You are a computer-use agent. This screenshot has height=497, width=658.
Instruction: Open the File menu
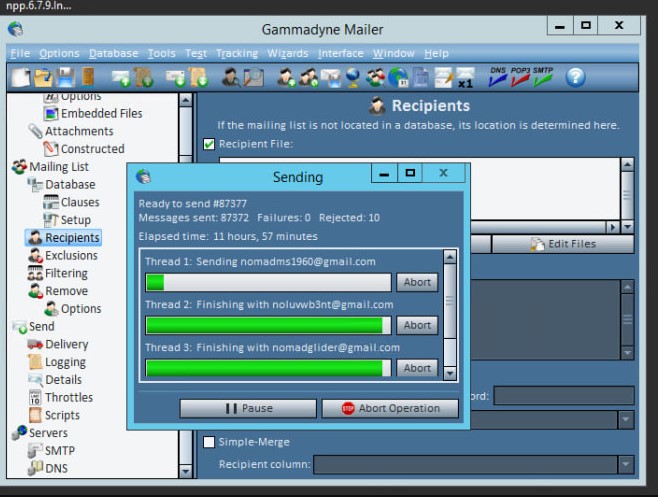click(20, 53)
